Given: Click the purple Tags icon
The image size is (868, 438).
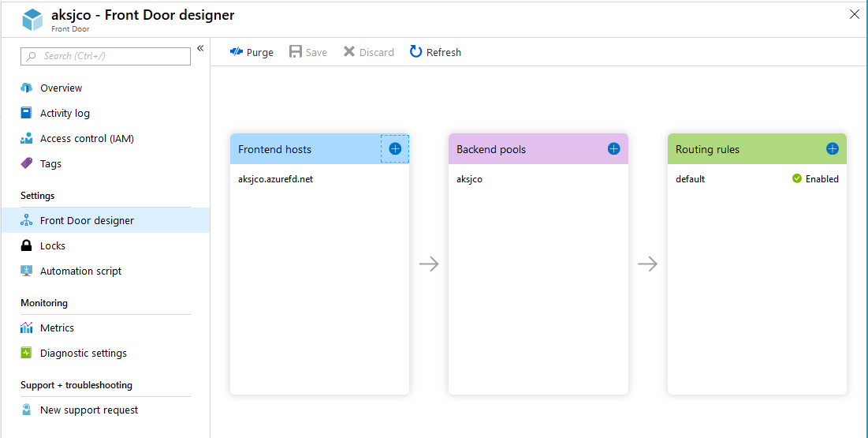Looking at the screenshot, I should [26, 163].
